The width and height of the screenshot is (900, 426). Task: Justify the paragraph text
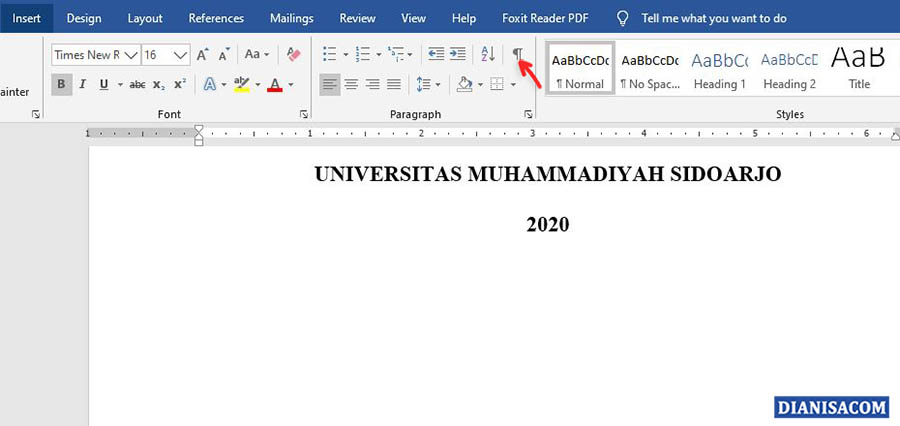coord(394,85)
